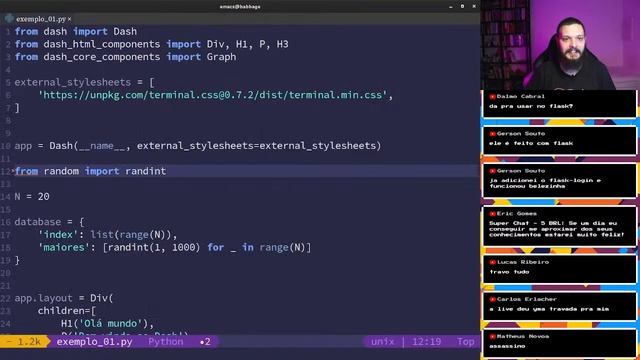Click the 'index': list(range(N)) line
The image size is (640, 360).
tap(108, 235)
